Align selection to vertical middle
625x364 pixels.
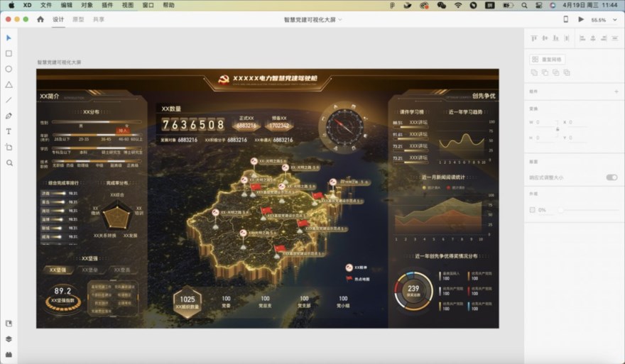pyautogui.click(x=545, y=38)
